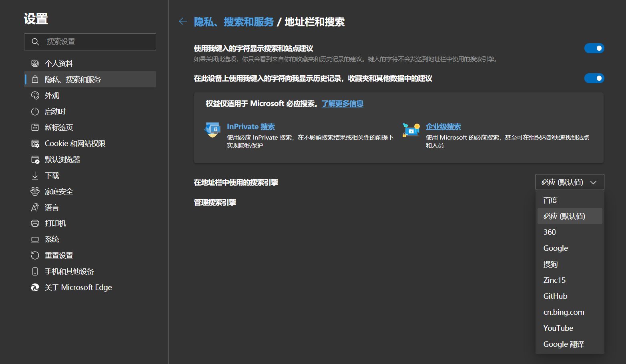The height and width of the screenshot is (364, 626).
Task: Click the lock icon beside 隐私、搜索和服务
Action: (35, 79)
